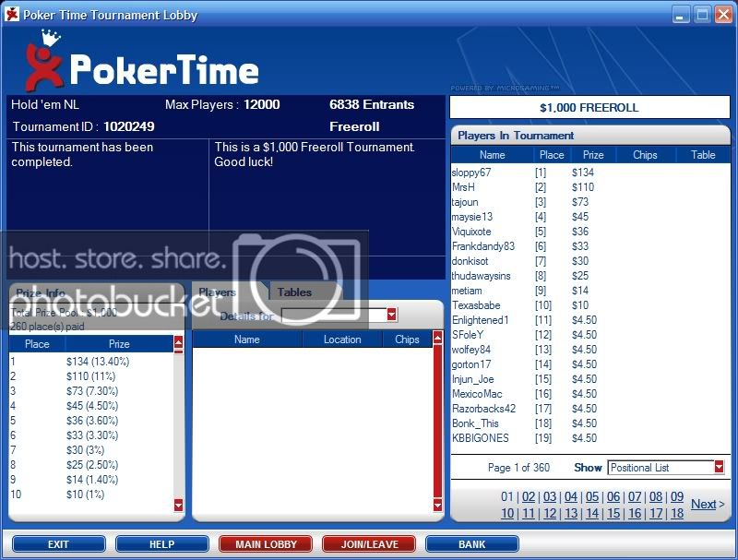
Task: Open the Details for dropdown arrow
Action: point(391,315)
